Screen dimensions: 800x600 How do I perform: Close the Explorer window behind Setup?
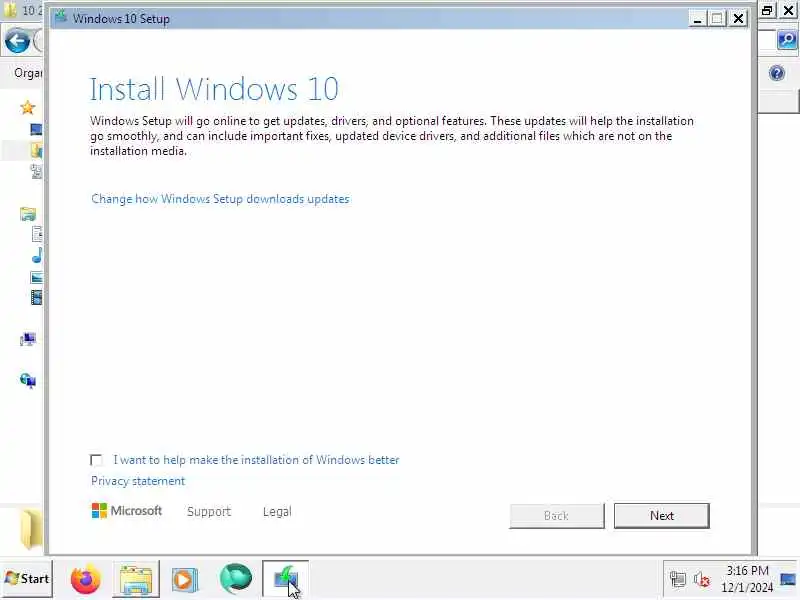pyautogui.click(x=789, y=10)
